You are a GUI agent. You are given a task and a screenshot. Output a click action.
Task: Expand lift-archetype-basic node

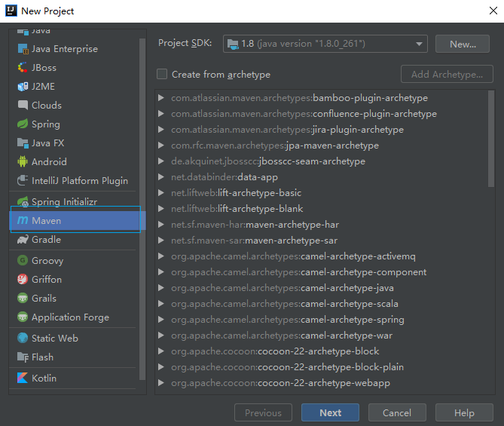[x=161, y=193]
